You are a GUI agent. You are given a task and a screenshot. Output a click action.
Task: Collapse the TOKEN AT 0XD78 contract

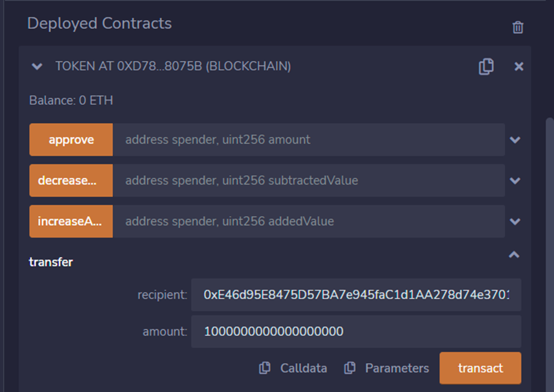tap(37, 67)
